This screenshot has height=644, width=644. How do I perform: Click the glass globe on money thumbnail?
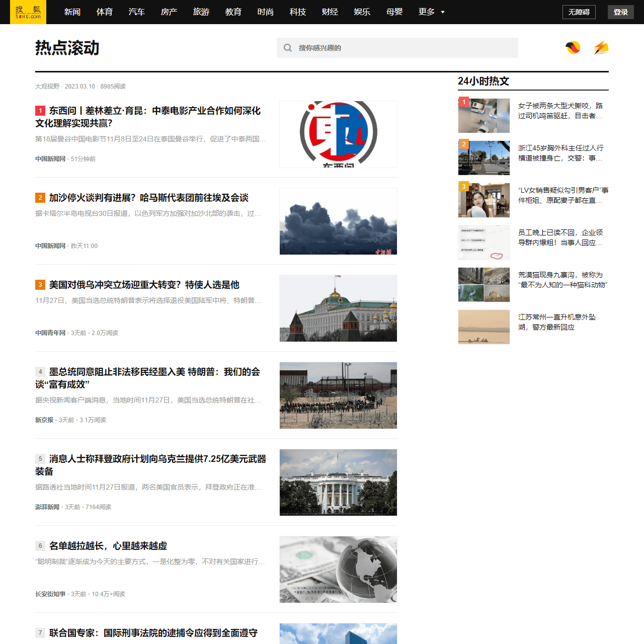click(338, 570)
